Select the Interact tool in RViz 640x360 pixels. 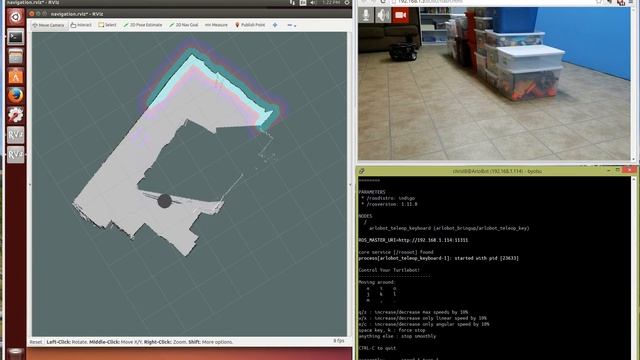pyautogui.click(x=81, y=25)
